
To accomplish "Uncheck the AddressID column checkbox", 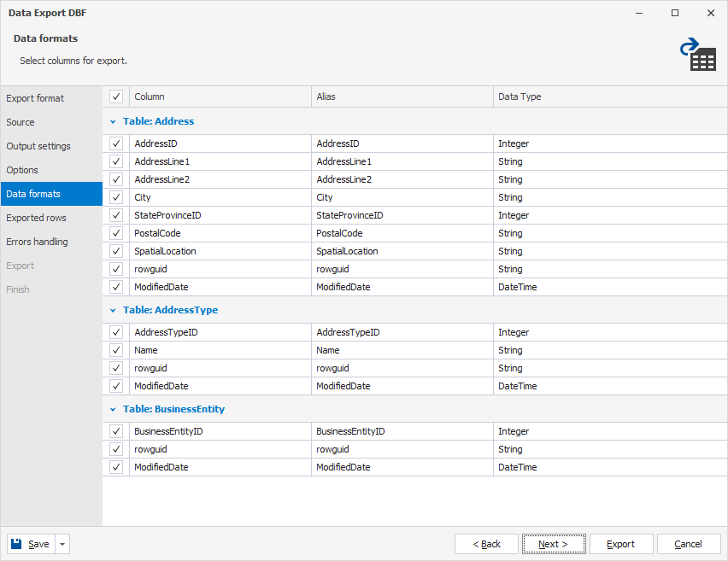I will pos(116,143).
